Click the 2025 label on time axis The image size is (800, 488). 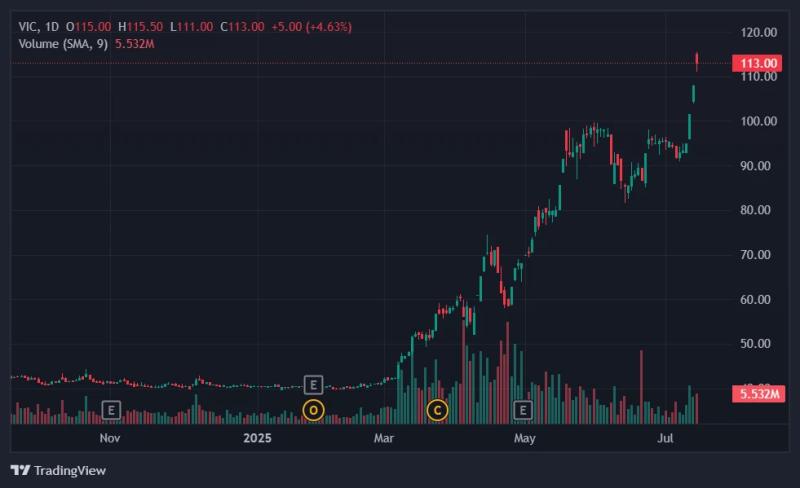257,438
